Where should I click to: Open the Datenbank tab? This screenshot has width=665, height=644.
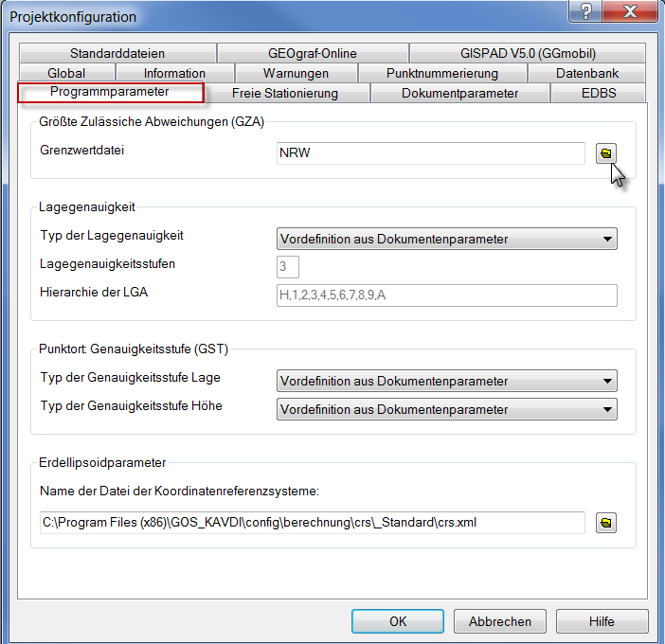[x=587, y=73]
